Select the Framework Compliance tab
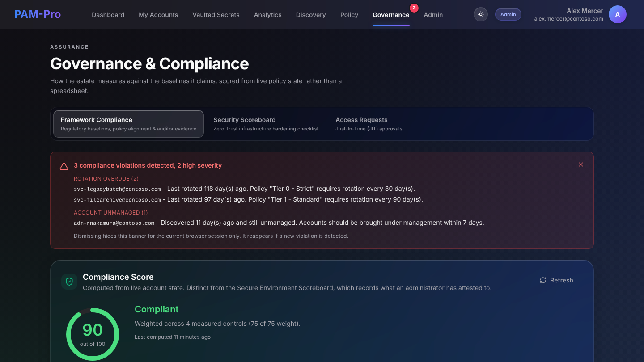This screenshot has height=362, width=644. tap(128, 124)
